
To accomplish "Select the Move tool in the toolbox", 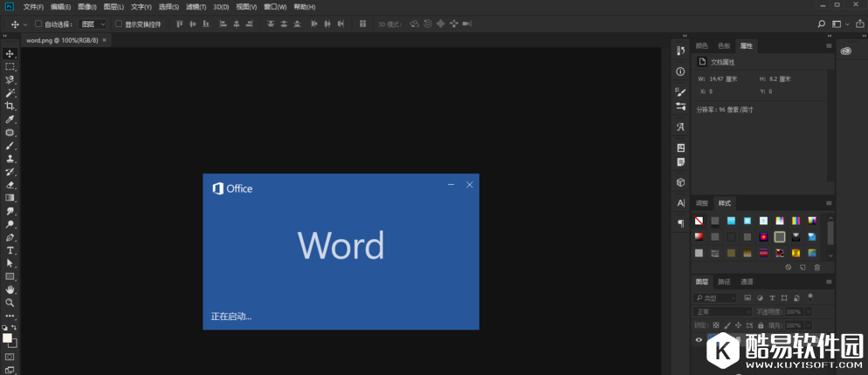I will (x=10, y=54).
